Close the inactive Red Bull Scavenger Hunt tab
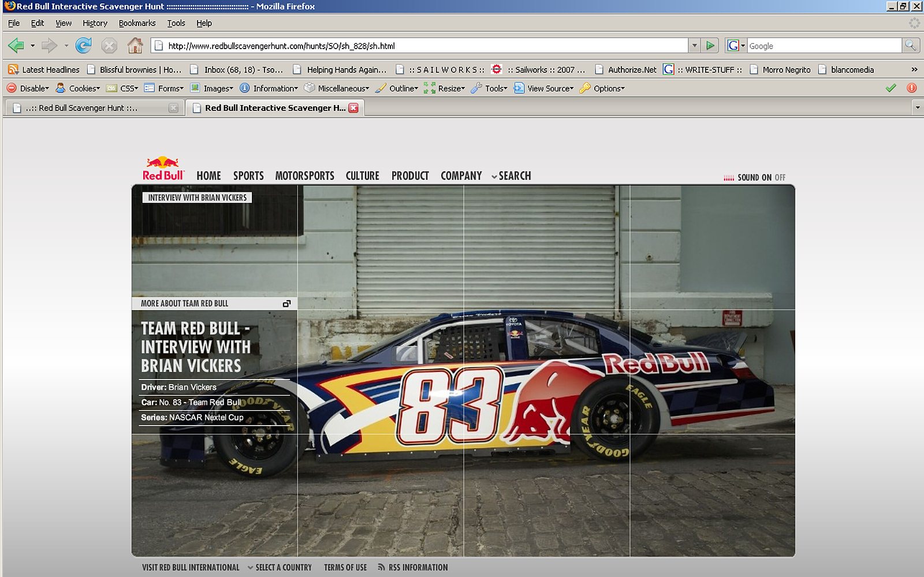Image resolution: width=924 pixels, height=577 pixels. (173, 108)
